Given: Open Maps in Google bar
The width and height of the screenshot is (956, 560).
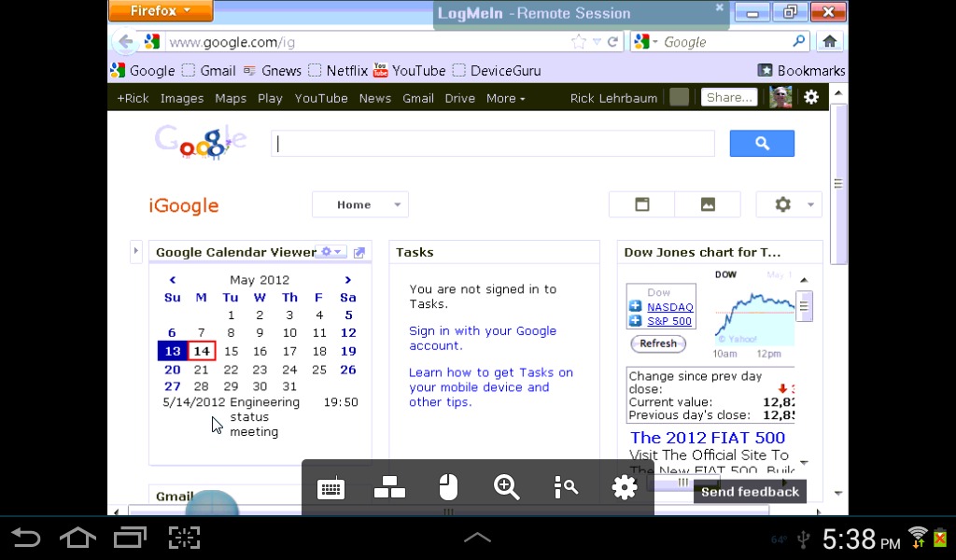Looking at the screenshot, I should point(231,98).
